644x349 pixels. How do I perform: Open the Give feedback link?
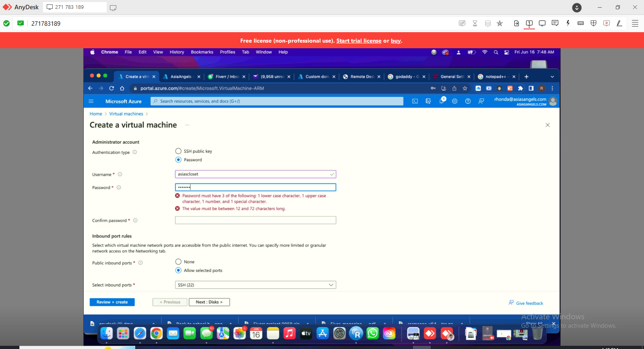pyautogui.click(x=526, y=303)
